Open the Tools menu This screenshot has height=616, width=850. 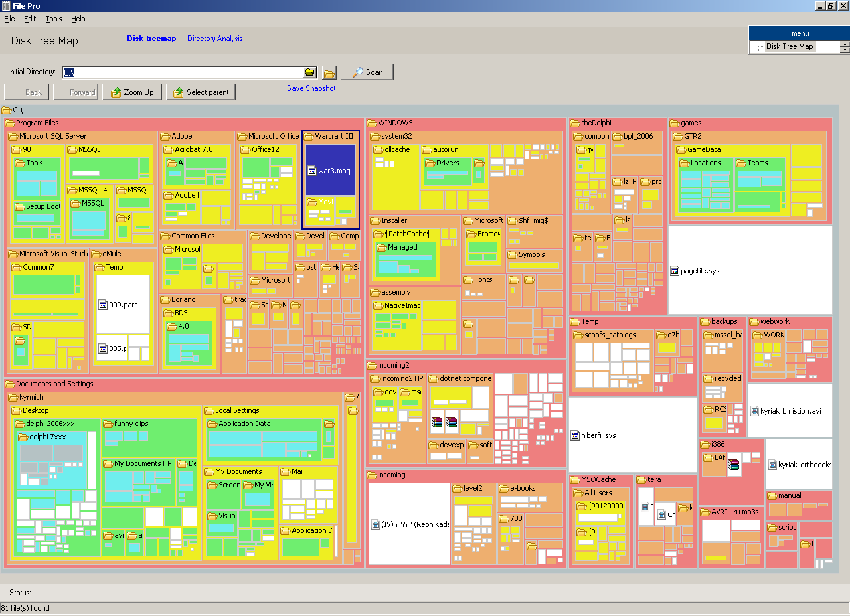tap(53, 19)
